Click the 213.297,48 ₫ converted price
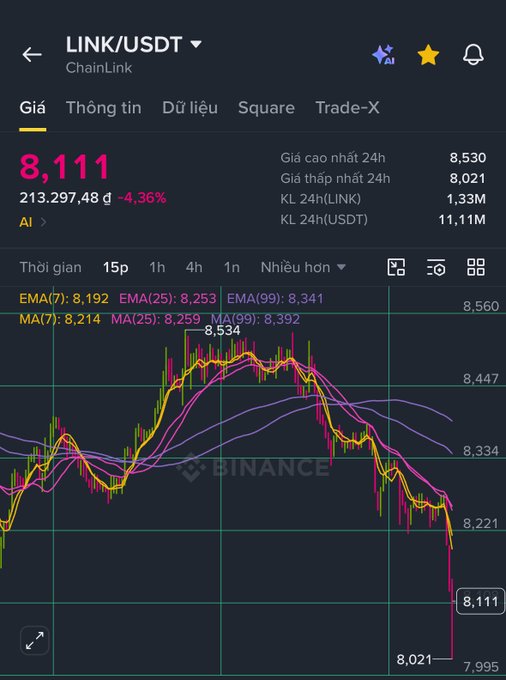This screenshot has width=506, height=680. 65,198
